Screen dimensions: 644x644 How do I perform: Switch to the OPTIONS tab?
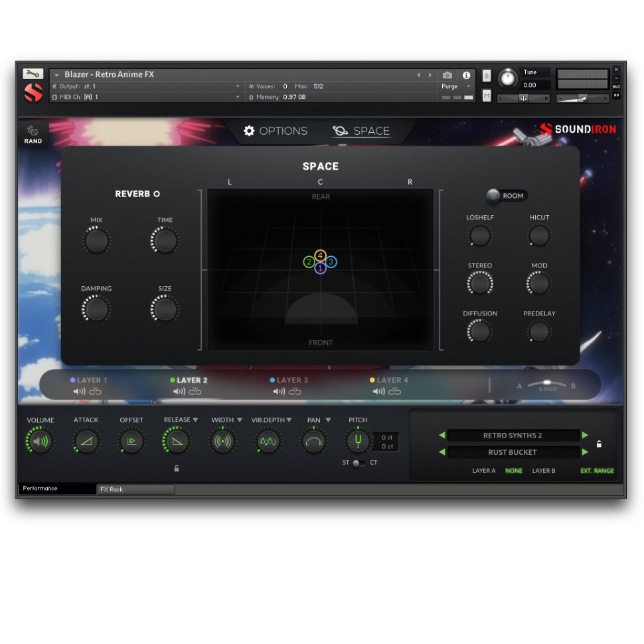pos(276,131)
